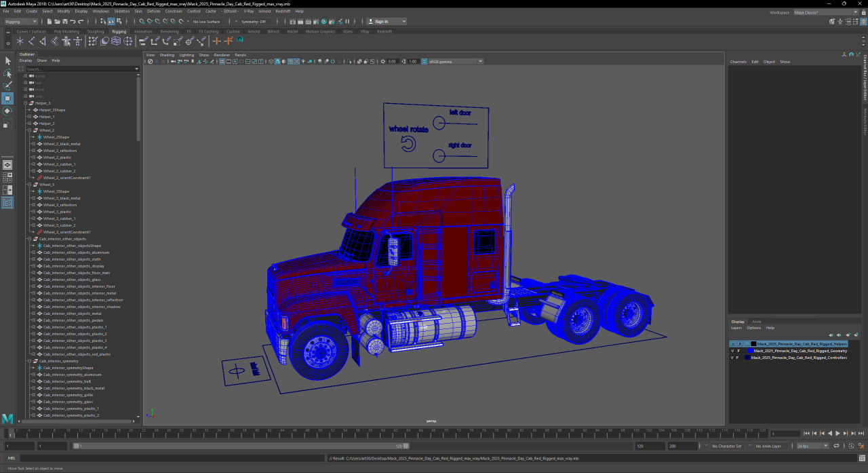This screenshot has height=473, width=868.
Task: Click the Create Lattice shelf icon
Action: coord(116,41)
